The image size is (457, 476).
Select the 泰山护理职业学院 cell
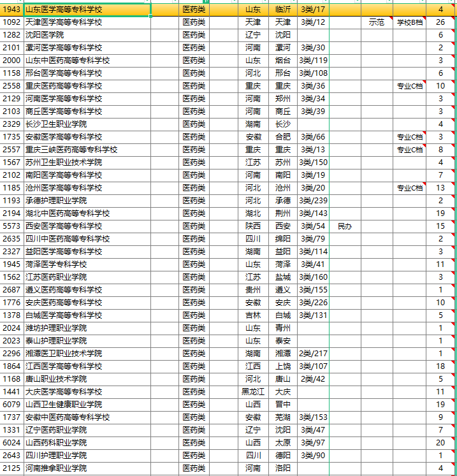click(x=87, y=341)
